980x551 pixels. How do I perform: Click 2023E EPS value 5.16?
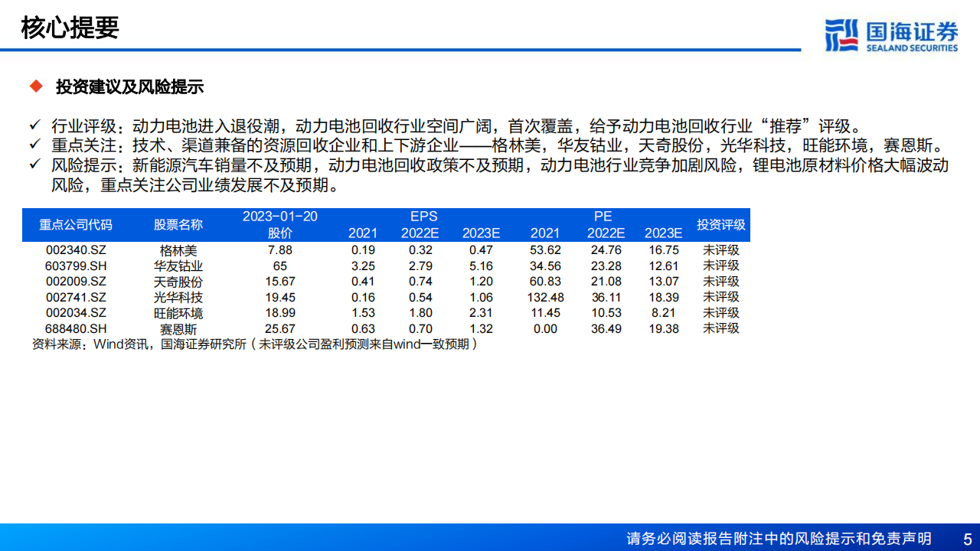[481, 266]
